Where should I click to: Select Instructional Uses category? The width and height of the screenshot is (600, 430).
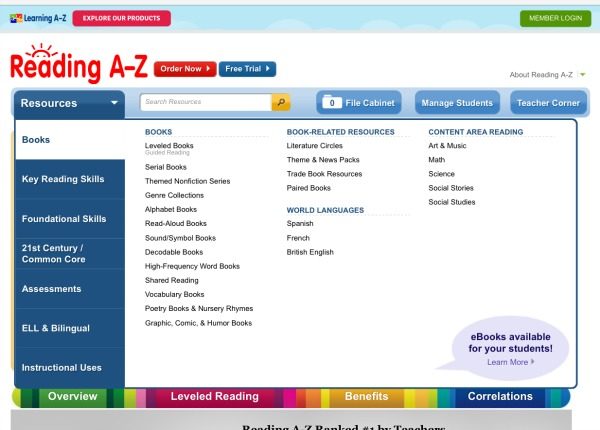(x=70, y=368)
